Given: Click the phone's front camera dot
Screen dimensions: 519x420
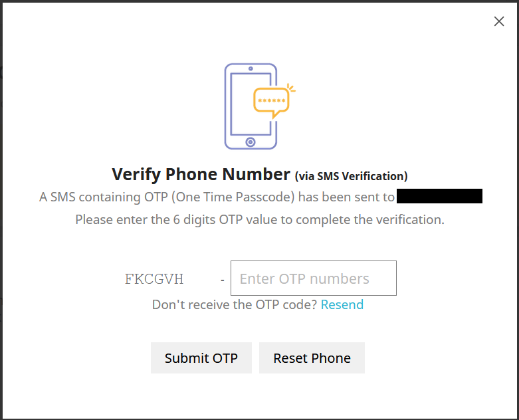Looking at the screenshot, I should click(251, 68).
